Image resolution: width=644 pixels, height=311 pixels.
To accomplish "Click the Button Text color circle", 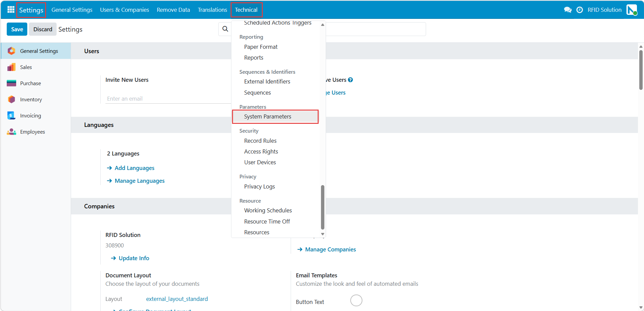I will [356, 300].
